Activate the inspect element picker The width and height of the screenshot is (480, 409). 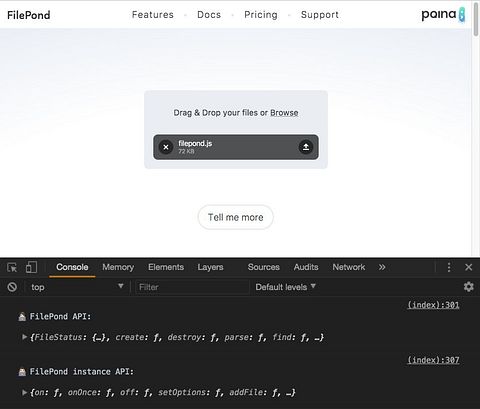click(12, 267)
